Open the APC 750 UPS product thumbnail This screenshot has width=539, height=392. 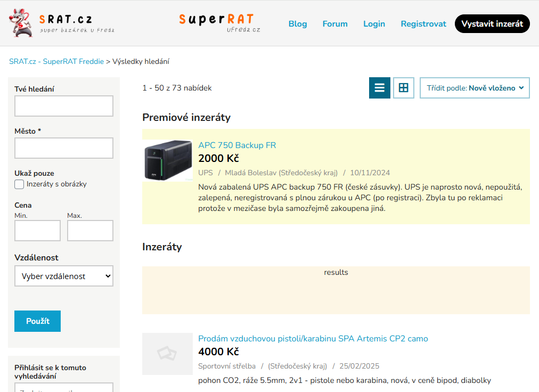coord(168,160)
